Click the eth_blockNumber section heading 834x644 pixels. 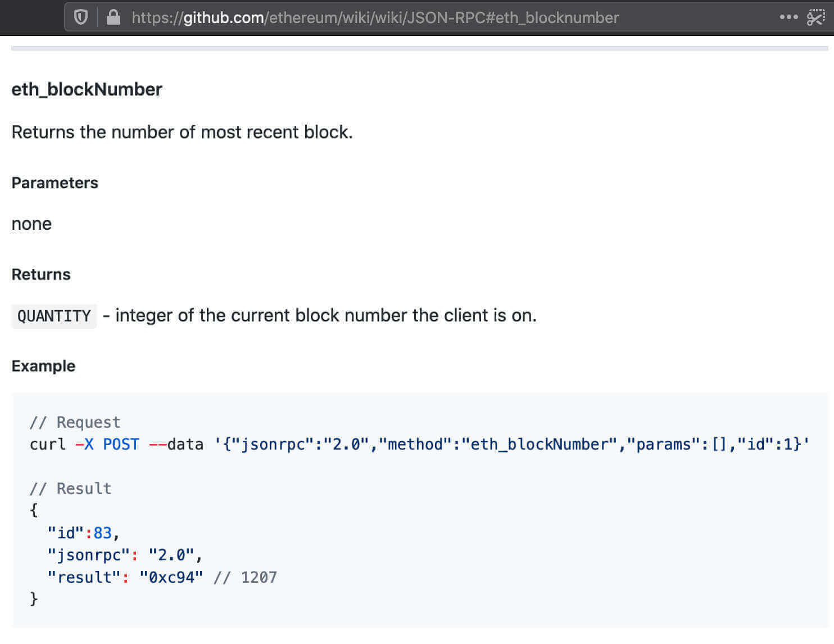(x=87, y=89)
